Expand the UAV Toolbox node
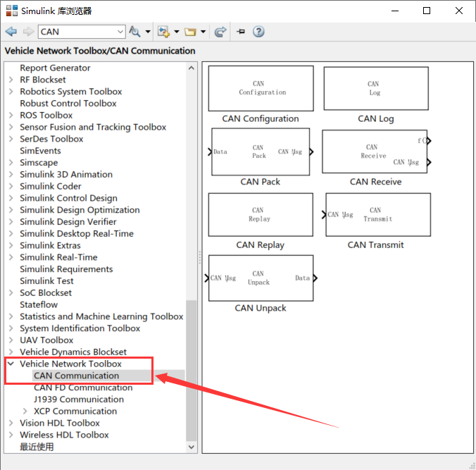 pyautogui.click(x=11, y=340)
